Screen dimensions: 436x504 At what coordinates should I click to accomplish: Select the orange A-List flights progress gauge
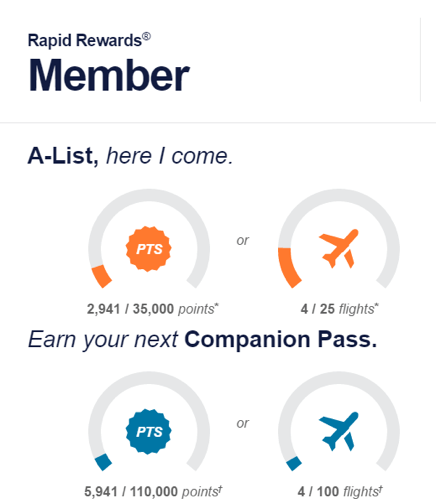(339, 239)
